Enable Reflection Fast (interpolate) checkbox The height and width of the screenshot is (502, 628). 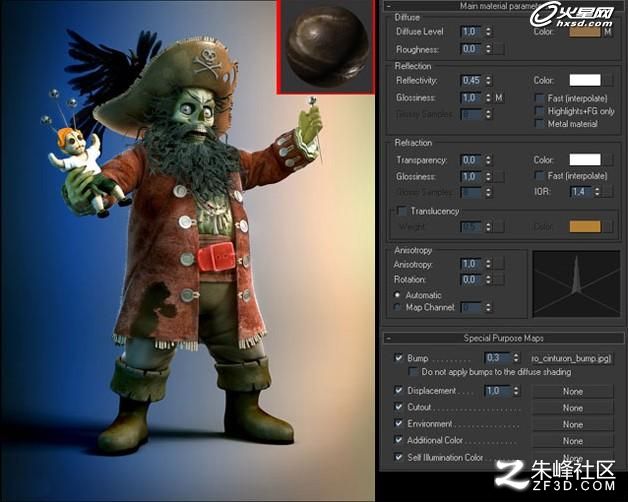[x=540, y=99]
